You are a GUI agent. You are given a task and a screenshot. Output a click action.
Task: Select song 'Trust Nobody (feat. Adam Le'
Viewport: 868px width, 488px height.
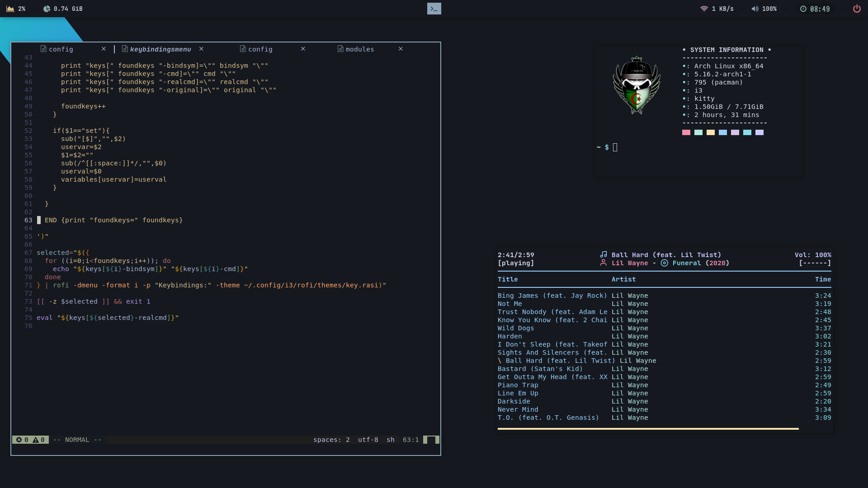[665, 312]
